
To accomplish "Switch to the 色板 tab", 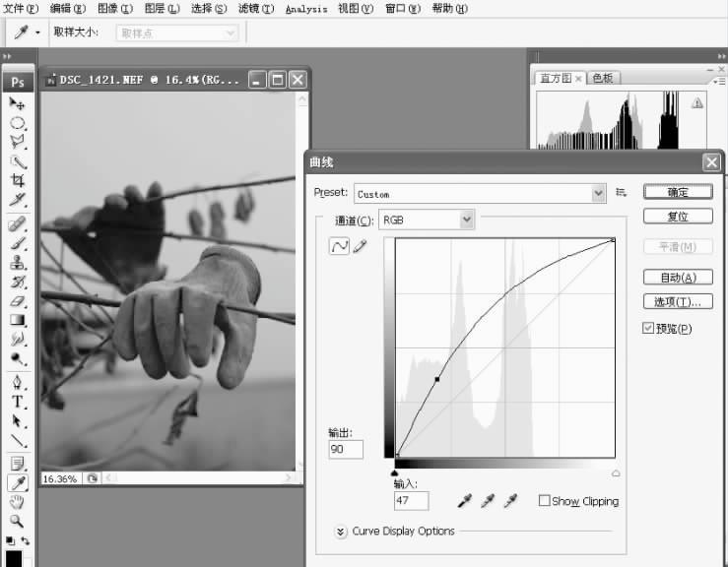I will [603, 78].
